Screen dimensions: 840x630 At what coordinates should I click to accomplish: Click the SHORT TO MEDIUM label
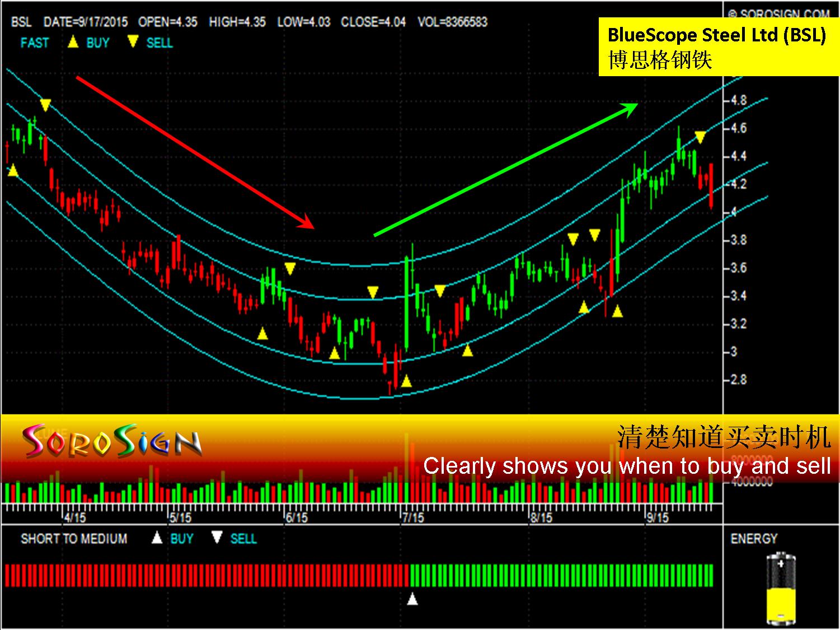click(x=74, y=539)
